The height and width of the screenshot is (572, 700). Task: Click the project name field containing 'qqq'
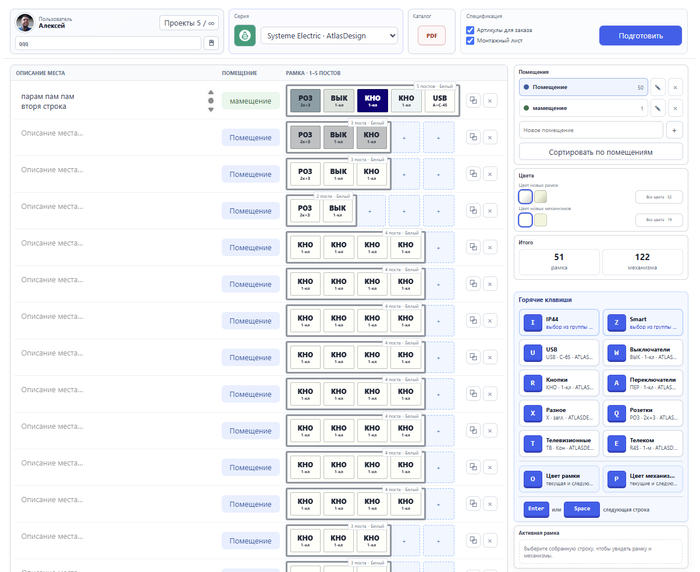tap(108, 43)
